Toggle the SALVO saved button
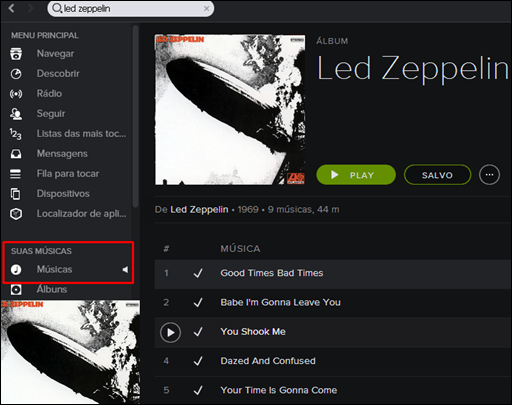The height and width of the screenshot is (405, 512). [x=437, y=175]
